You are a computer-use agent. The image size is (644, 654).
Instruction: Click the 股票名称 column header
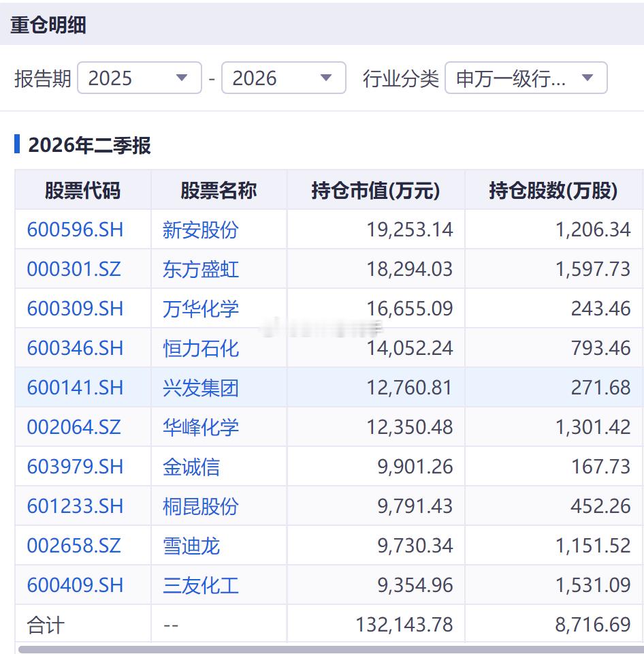click(219, 191)
